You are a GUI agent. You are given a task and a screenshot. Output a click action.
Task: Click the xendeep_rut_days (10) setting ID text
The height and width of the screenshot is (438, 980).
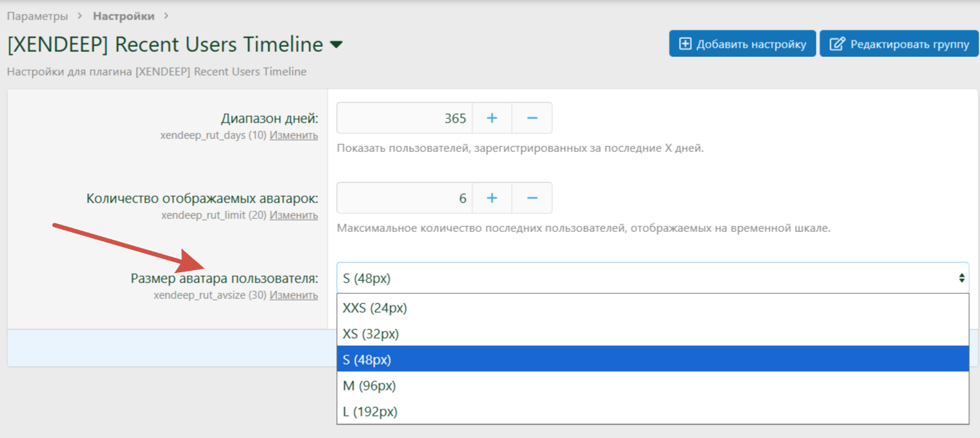pyautogui.click(x=214, y=135)
